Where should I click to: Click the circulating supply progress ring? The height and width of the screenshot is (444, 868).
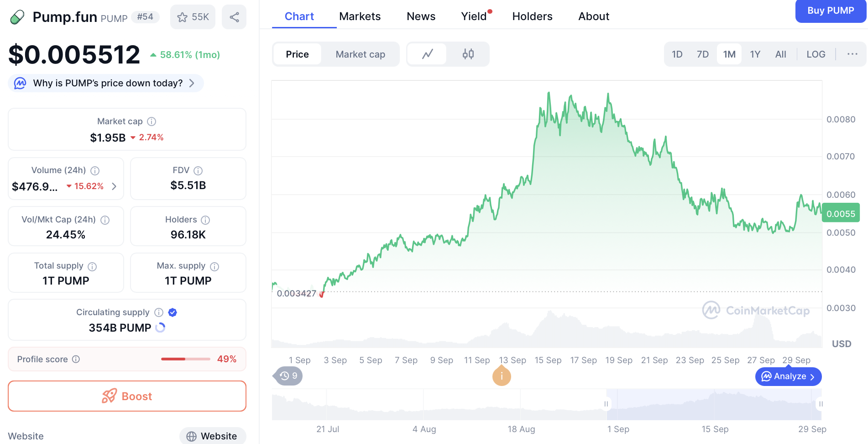pos(160,328)
